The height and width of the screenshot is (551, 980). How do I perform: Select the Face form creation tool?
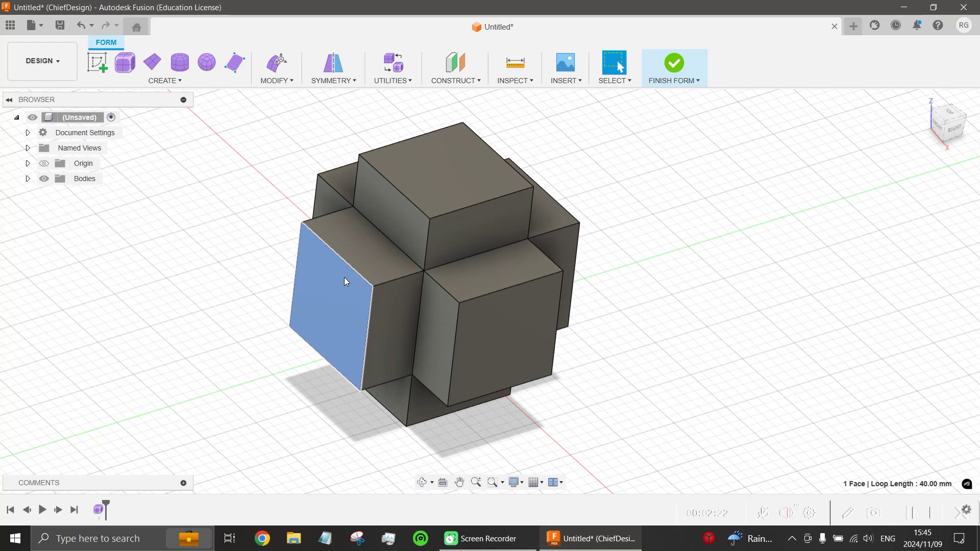click(234, 63)
